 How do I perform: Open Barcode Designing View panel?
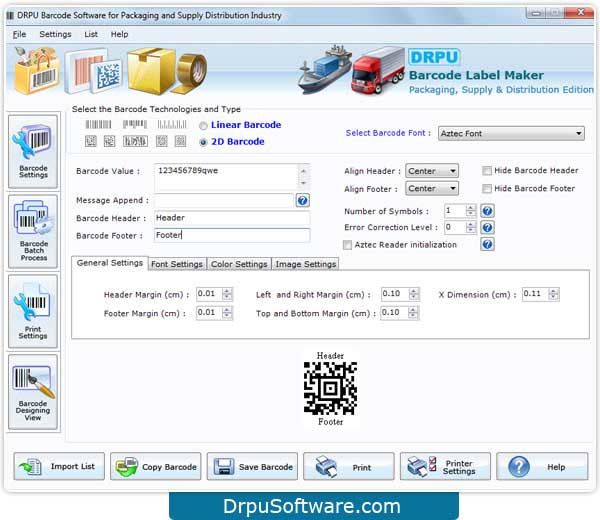(x=33, y=392)
